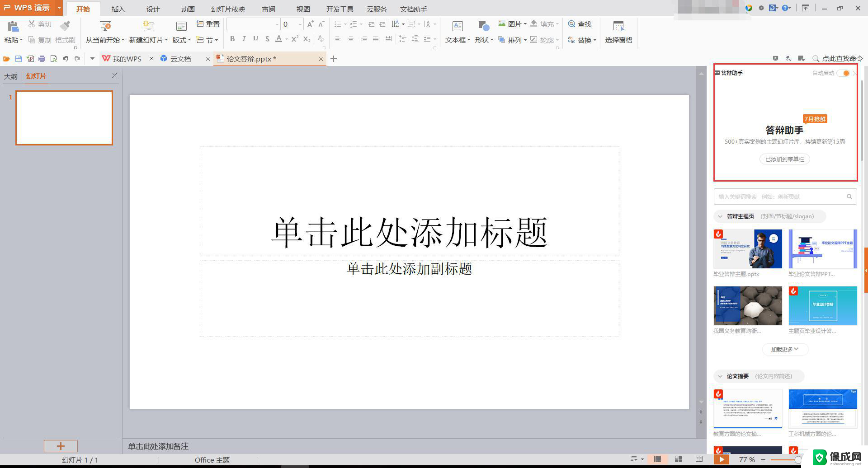Click the Save icon in quick toolbar
Screen dimensions: 868x468
tap(19, 59)
